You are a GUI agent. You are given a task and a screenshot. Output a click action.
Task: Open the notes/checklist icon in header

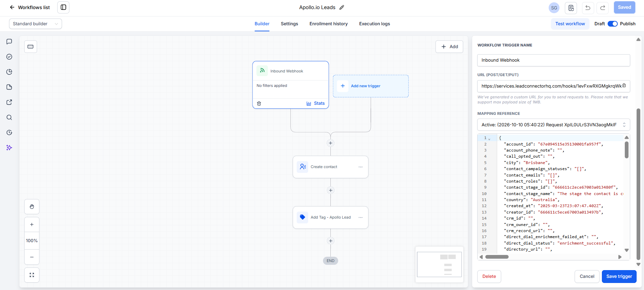point(571,8)
